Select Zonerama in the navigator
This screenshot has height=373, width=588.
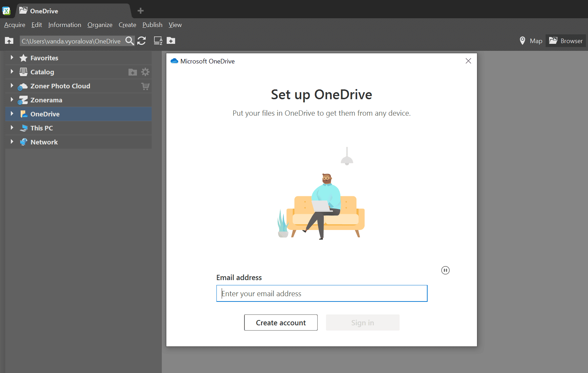(x=46, y=100)
